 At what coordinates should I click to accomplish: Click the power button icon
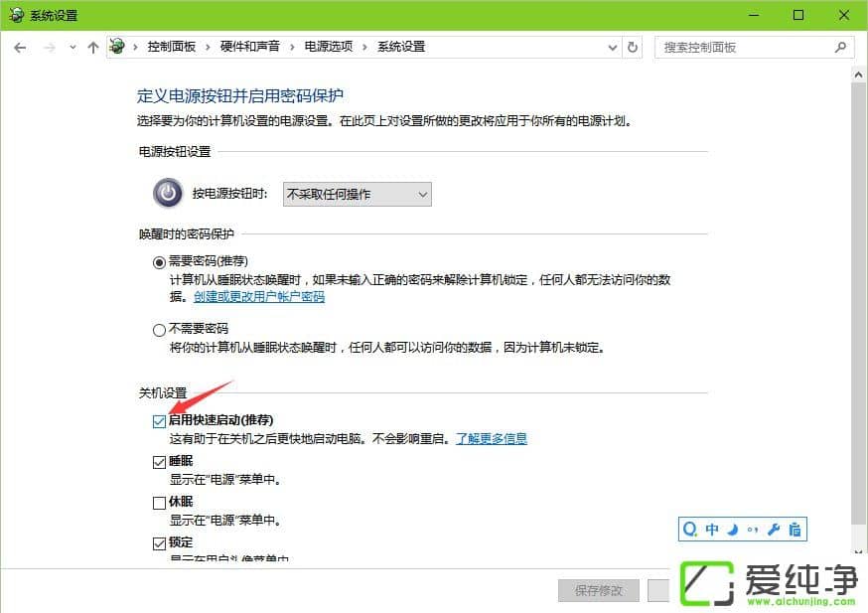click(x=167, y=194)
